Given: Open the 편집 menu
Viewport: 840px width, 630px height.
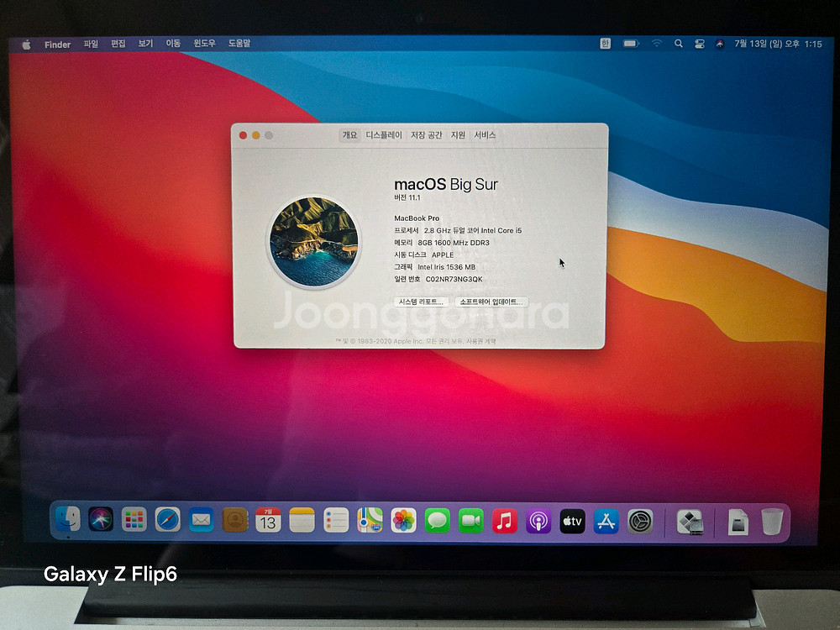Looking at the screenshot, I should coord(118,44).
